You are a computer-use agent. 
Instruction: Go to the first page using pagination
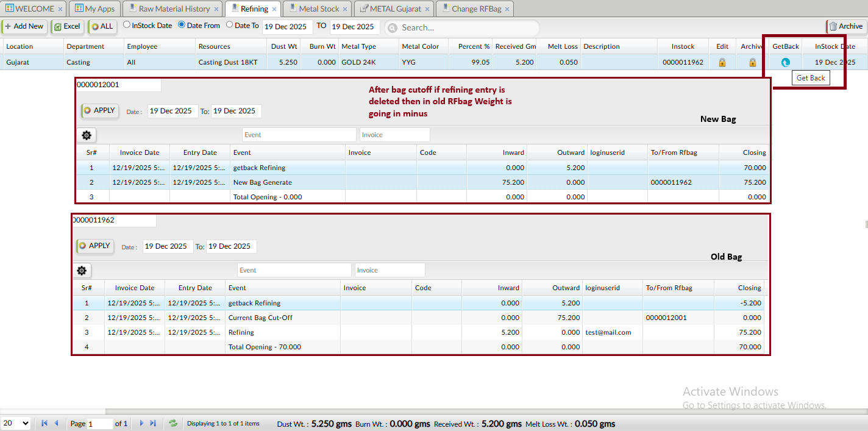click(x=44, y=423)
